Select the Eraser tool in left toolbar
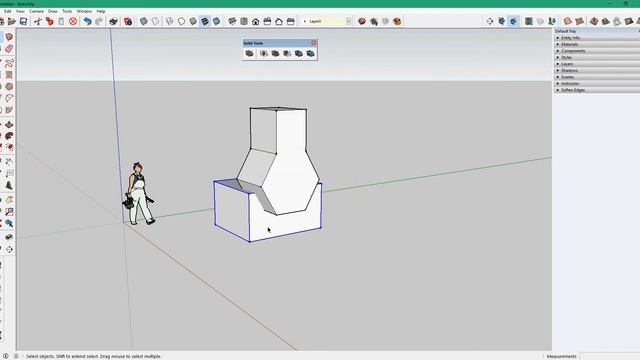This screenshot has height=360, width=640. pyautogui.click(x=9, y=49)
